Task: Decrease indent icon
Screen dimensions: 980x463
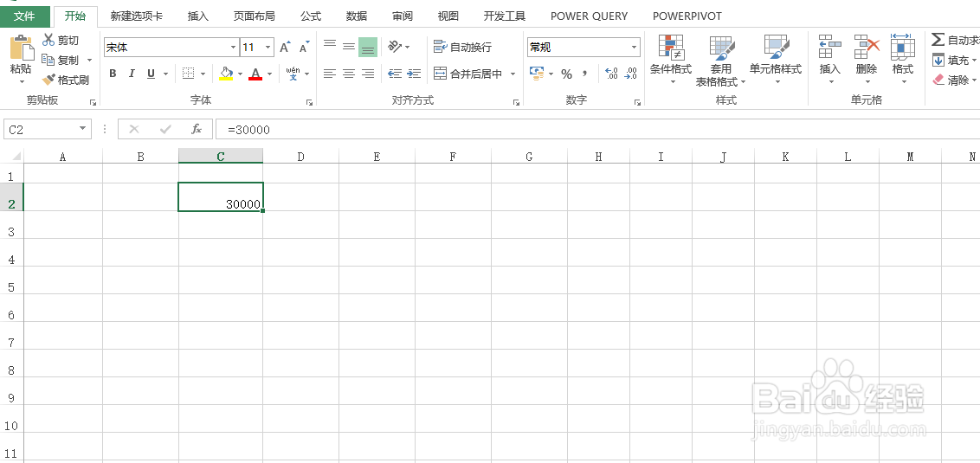Action: (x=395, y=74)
